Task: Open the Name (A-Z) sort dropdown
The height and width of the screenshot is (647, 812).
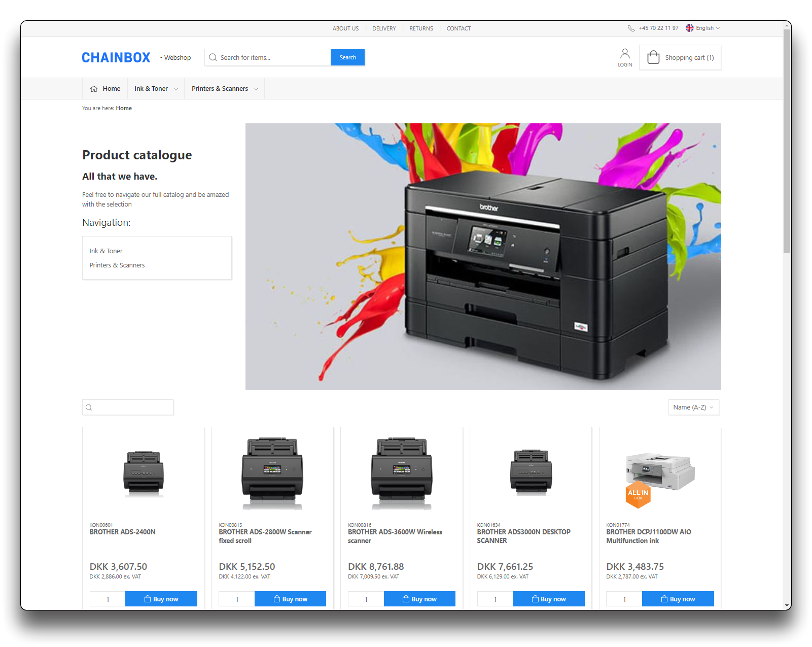Action: click(693, 407)
